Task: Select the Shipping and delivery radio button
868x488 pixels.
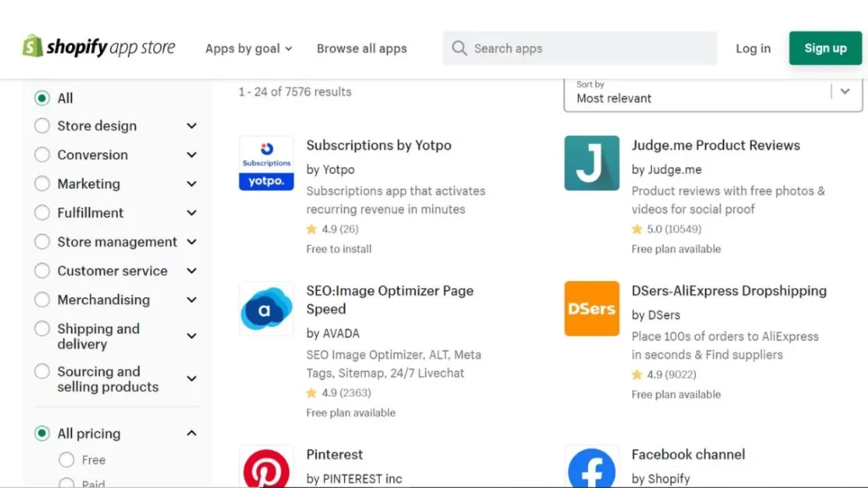Action: click(42, 329)
